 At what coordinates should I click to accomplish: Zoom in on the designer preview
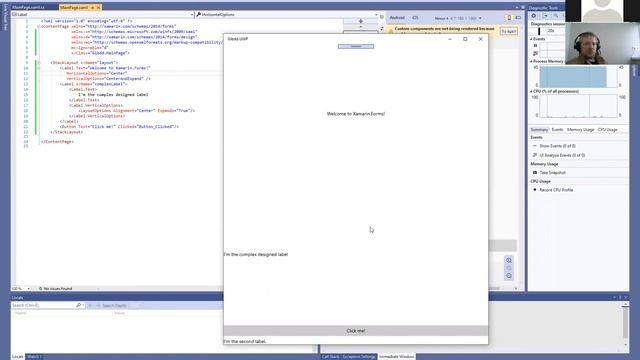509,260
